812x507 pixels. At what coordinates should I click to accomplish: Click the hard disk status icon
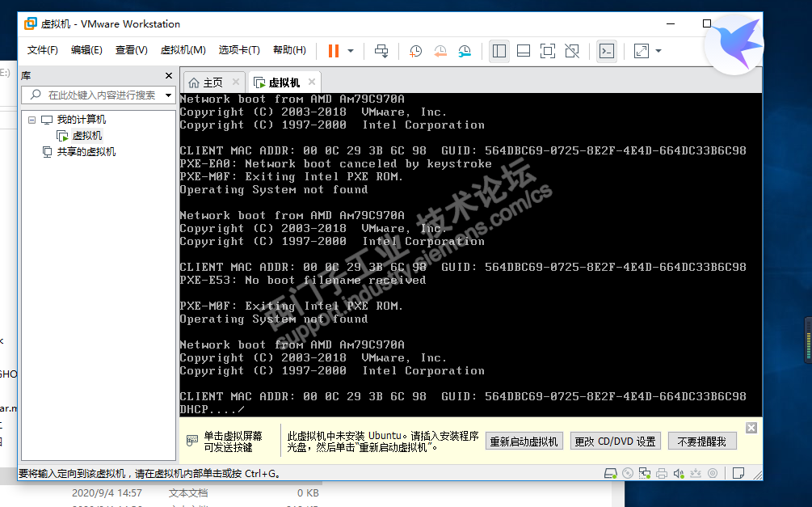point(611,473)
